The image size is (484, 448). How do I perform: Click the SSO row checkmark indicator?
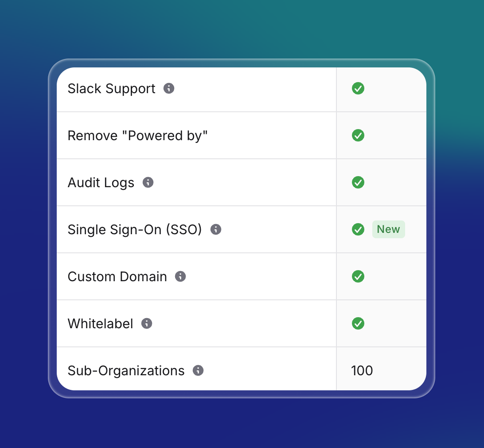pos(358,229)
